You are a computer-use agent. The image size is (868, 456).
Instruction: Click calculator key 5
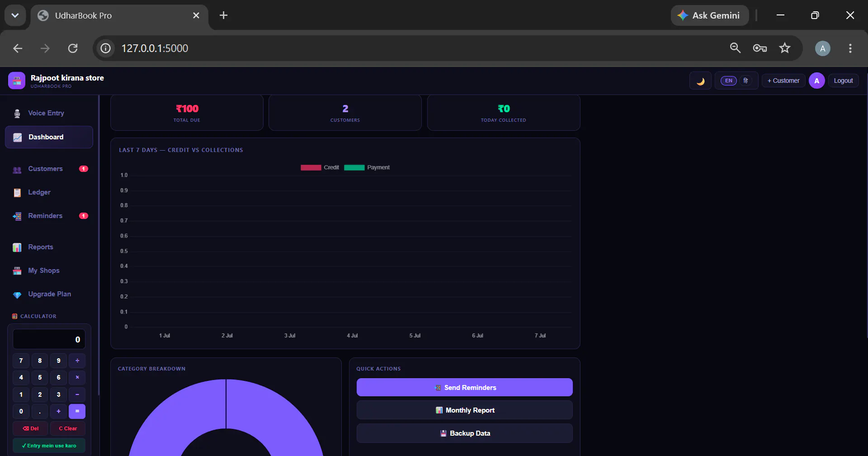[x=40, y=377]
